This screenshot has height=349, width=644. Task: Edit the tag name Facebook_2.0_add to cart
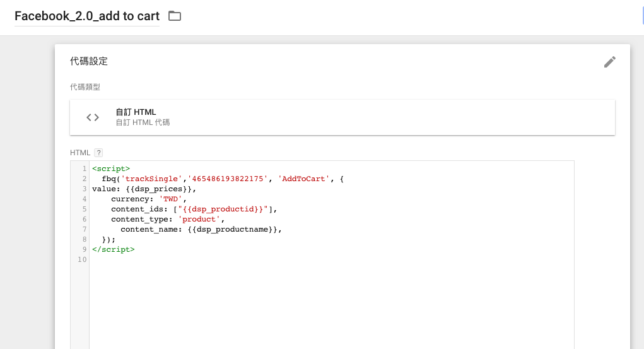pos(87,16)
